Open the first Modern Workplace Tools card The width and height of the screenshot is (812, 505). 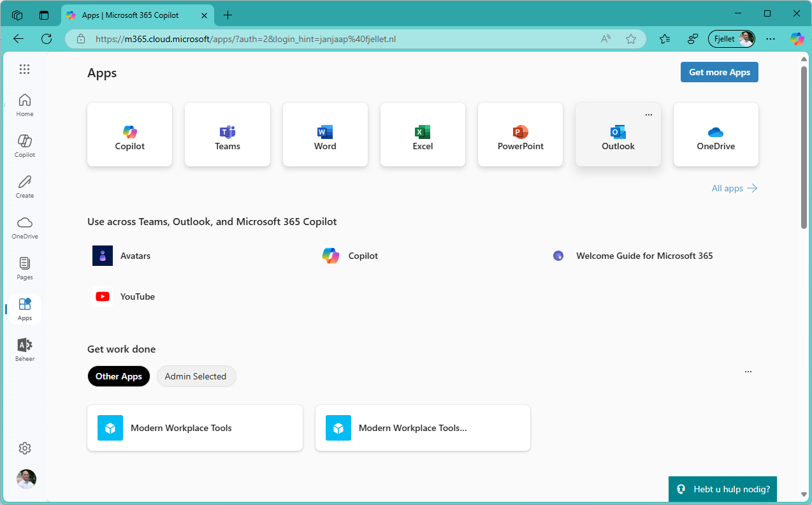195,428
